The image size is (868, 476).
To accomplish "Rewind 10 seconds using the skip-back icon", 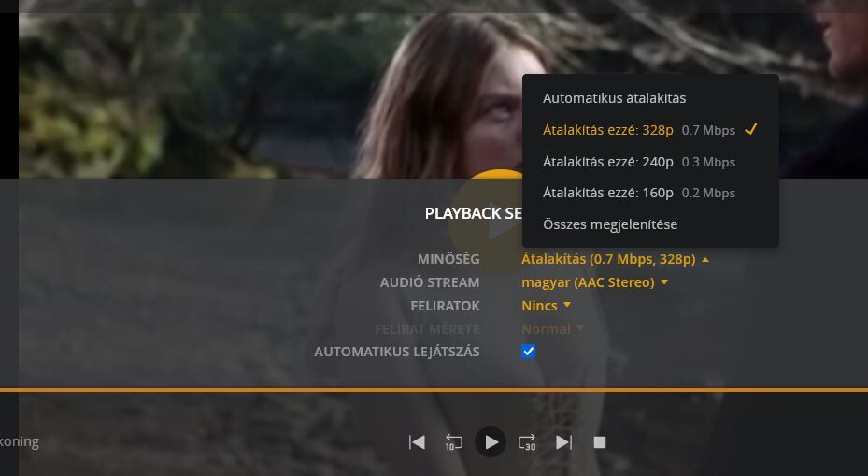I will click(453, 442).
